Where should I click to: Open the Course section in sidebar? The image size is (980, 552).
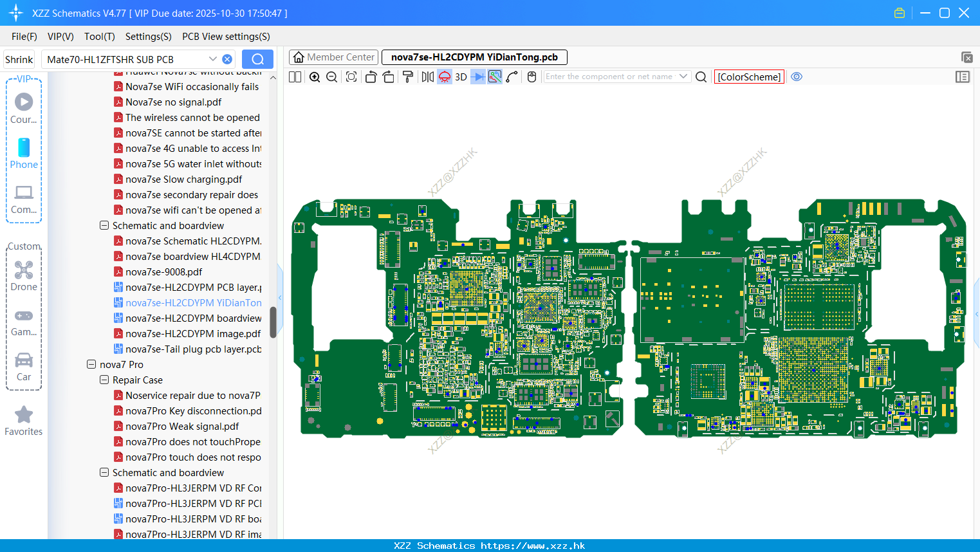point(24,108)
